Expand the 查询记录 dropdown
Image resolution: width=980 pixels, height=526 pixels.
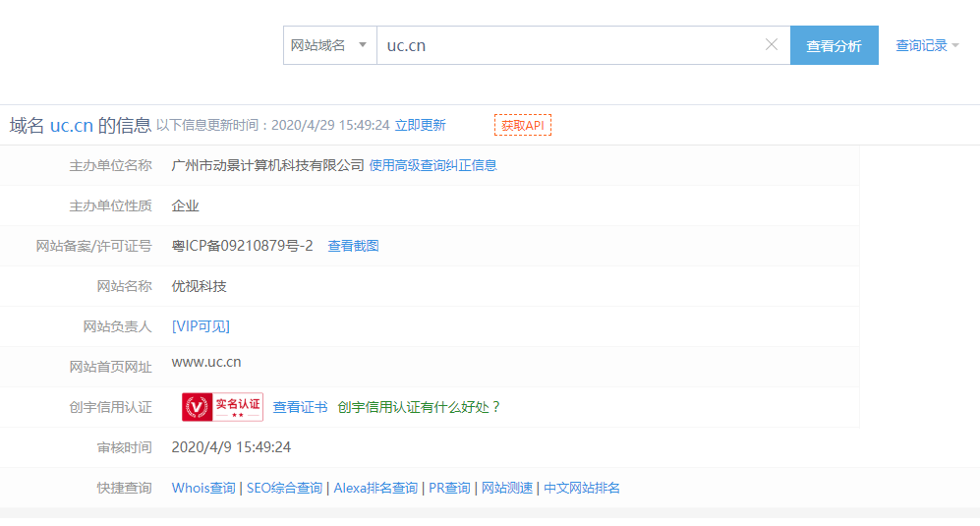pyautogui.click(x=927, y=45)
